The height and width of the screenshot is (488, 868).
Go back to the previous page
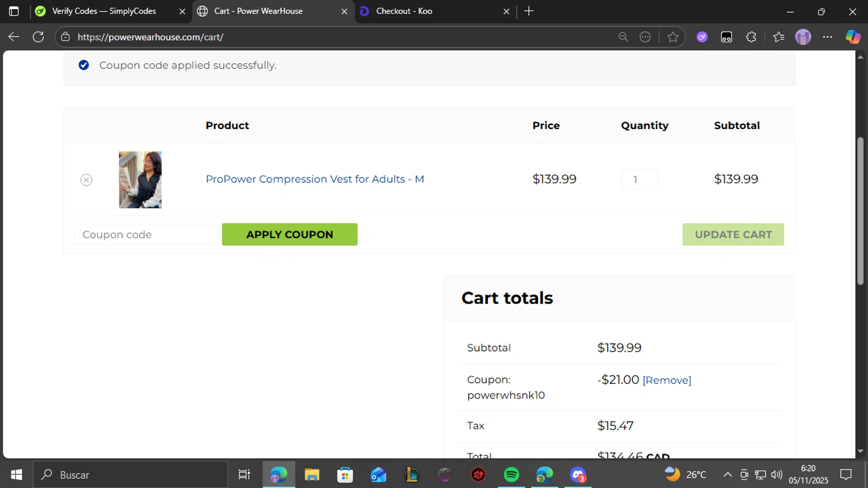pos(14,37)
